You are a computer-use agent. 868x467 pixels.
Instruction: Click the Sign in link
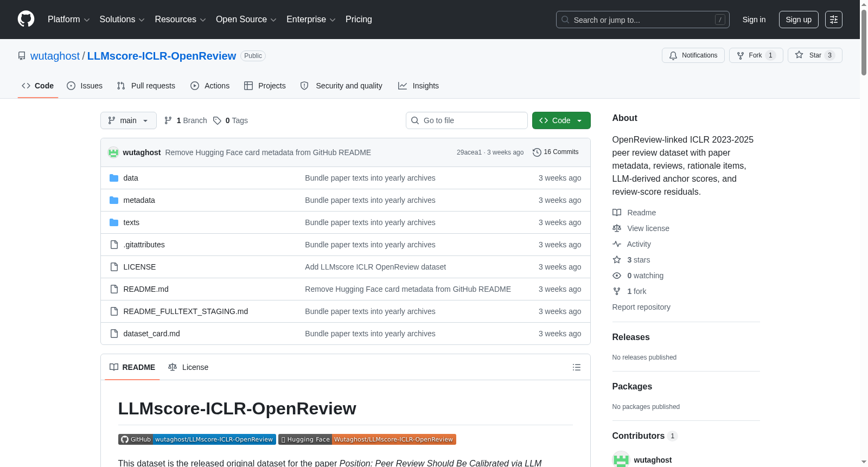click(x=754, y=20)
